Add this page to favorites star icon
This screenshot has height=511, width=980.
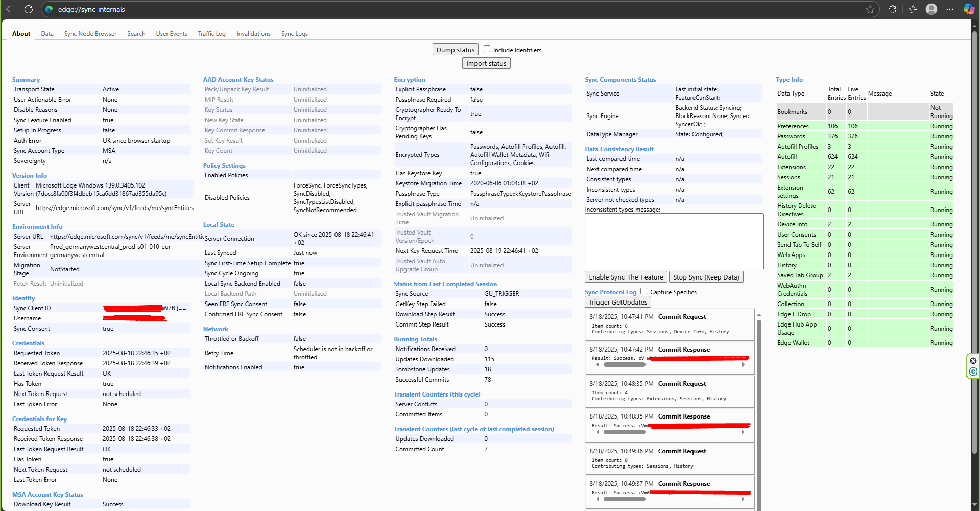870,9
